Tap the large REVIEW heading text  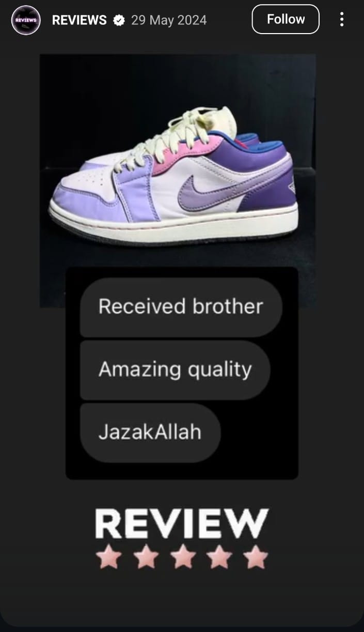click(x=182, y=523)
